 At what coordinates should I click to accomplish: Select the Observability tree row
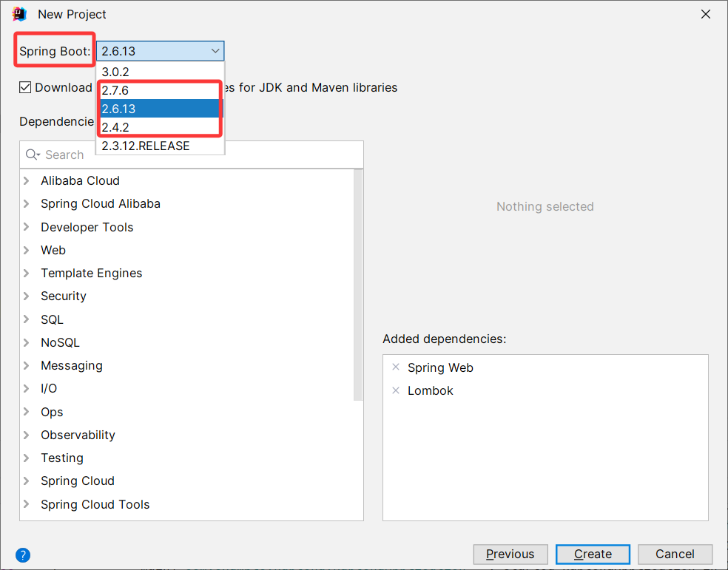(186, 435)
